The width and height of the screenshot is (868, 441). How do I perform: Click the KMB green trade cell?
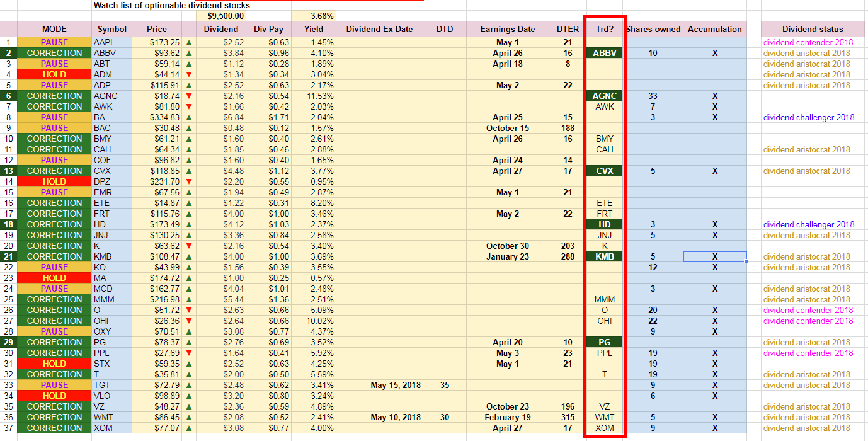[605, 256]
